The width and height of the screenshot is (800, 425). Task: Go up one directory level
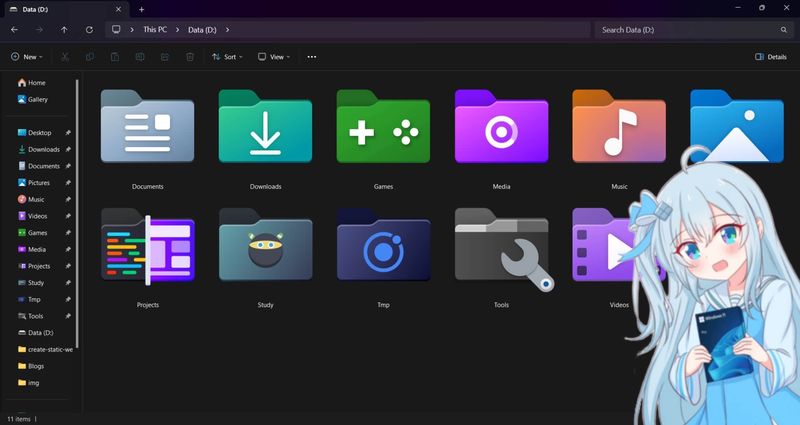point(64,30)
